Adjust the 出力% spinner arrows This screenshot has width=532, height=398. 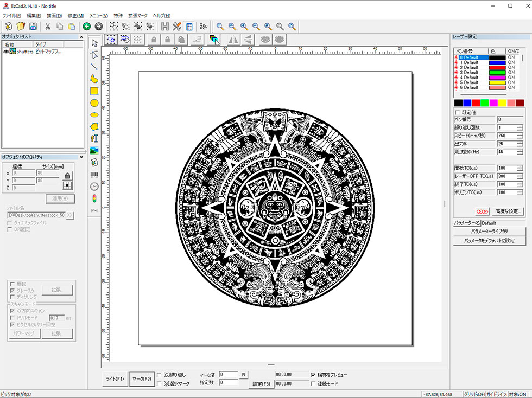520,144
